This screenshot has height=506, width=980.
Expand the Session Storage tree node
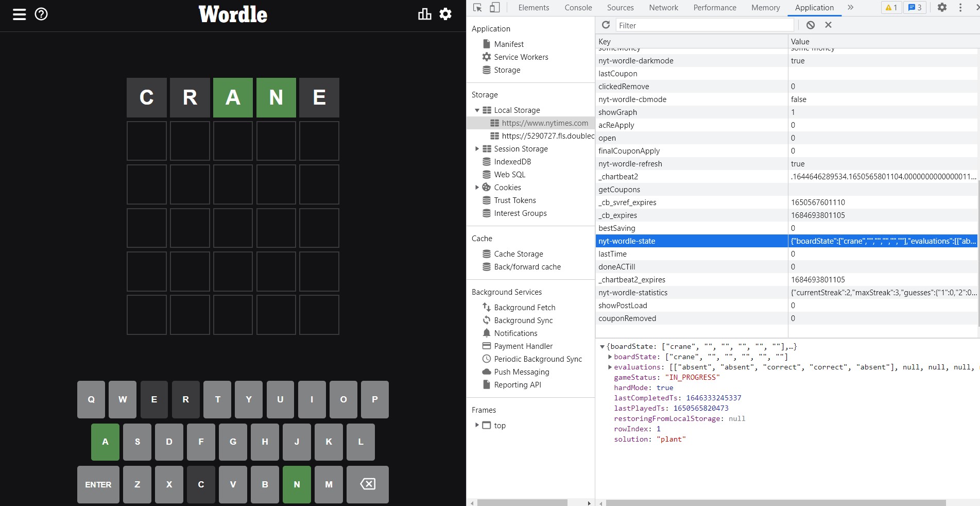[x=477, y=148]
